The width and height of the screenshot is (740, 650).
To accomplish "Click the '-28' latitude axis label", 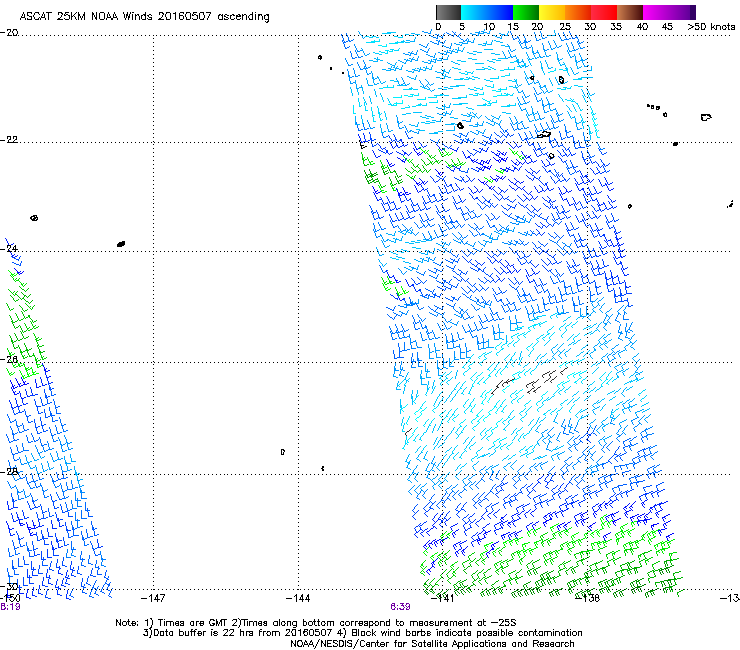I will (10, 471).
